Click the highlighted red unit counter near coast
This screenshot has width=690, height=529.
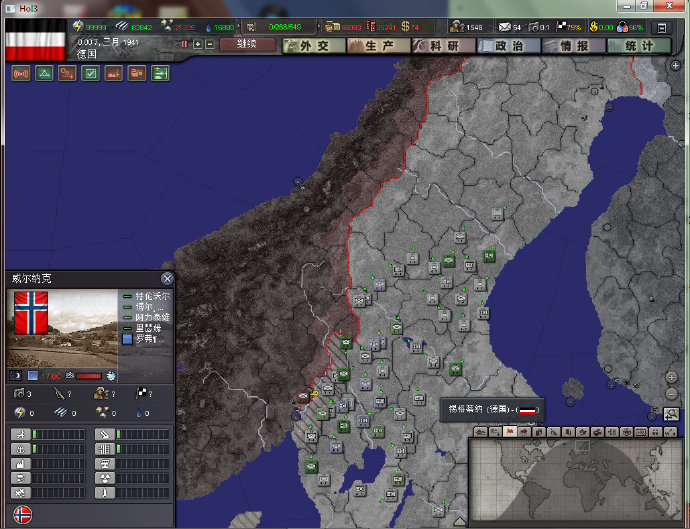coord(302,397)
